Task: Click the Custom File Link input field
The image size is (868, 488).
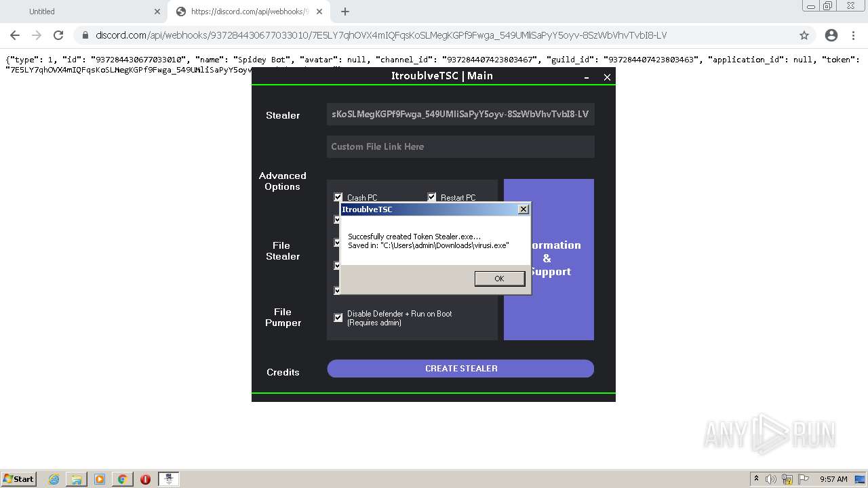Action: 460,146
